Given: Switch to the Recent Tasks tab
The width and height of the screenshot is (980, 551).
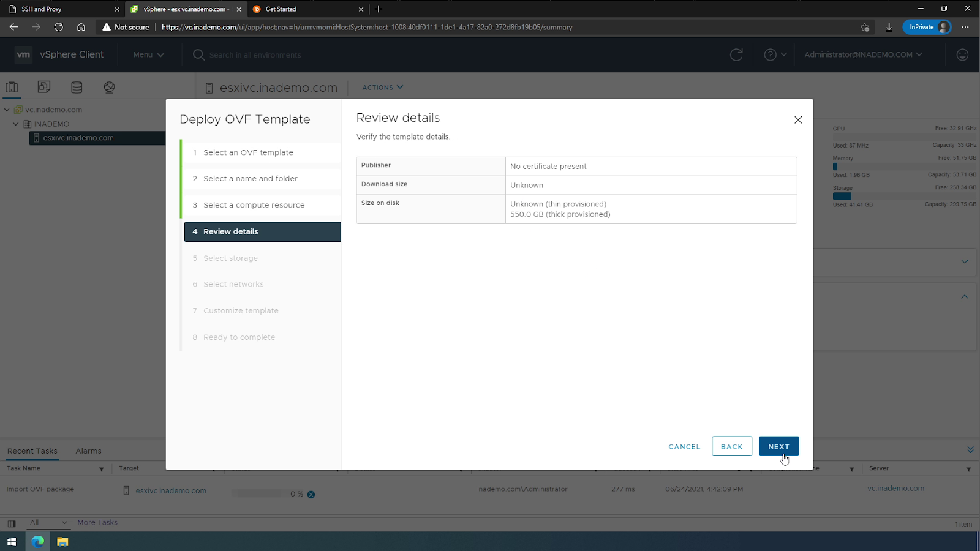Looking at the screenshot, I should pyautogui.click(x=32, y=451).
